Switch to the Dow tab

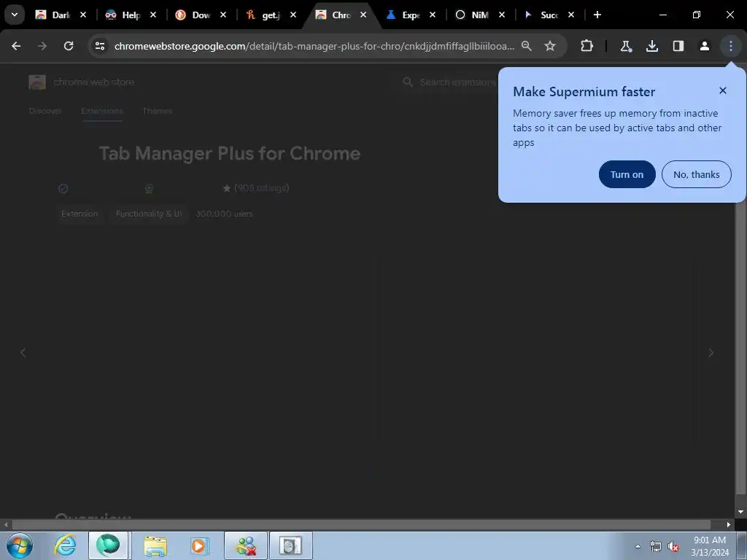[193, 15]
